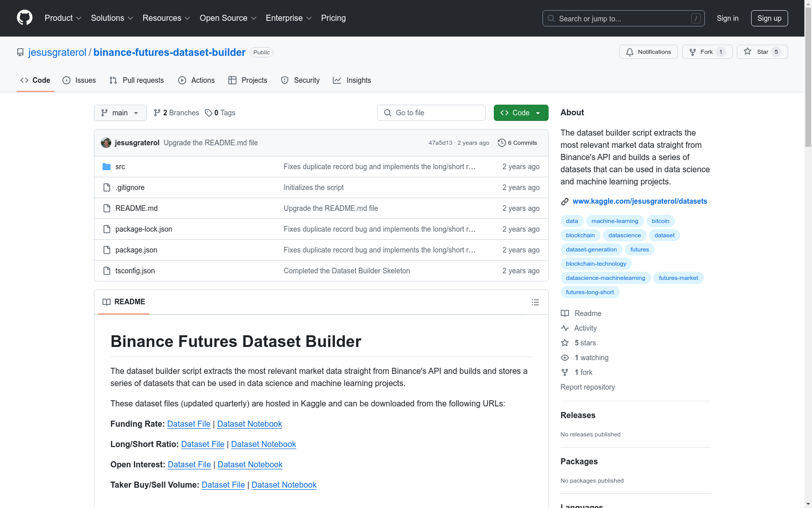Screen dimensions: 812x508
Task: Click the Sign up button
Action: click(x=769, y=18)
